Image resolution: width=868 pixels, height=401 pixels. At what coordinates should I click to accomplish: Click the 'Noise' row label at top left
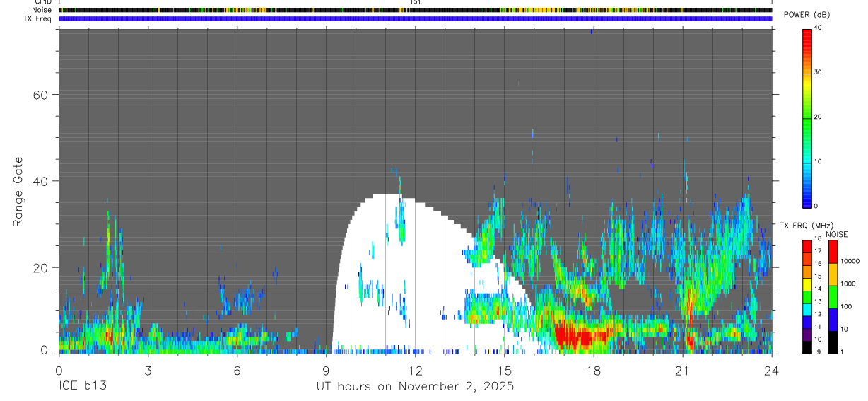click(42, 10)
